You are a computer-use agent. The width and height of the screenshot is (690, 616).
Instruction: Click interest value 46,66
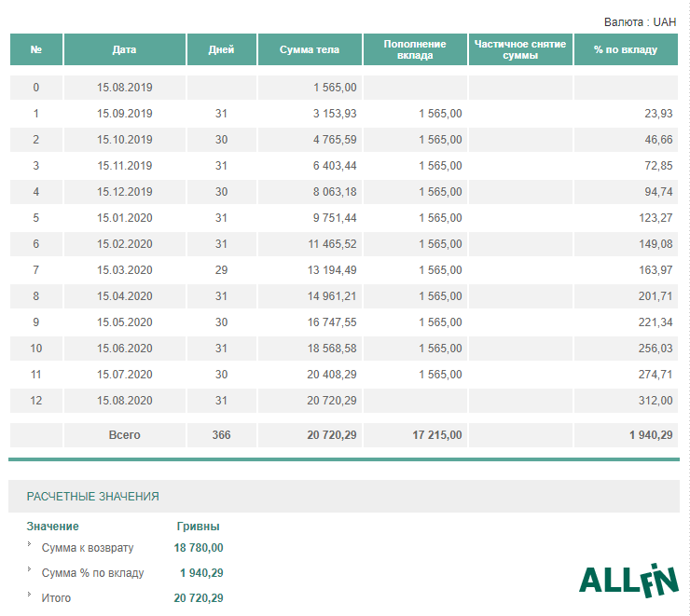pos(658,140)
